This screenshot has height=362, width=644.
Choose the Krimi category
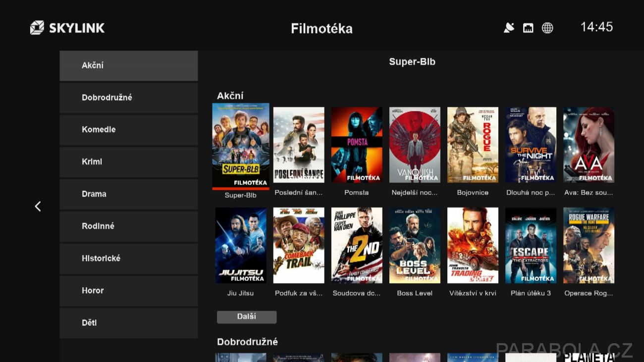click(129, 162)
